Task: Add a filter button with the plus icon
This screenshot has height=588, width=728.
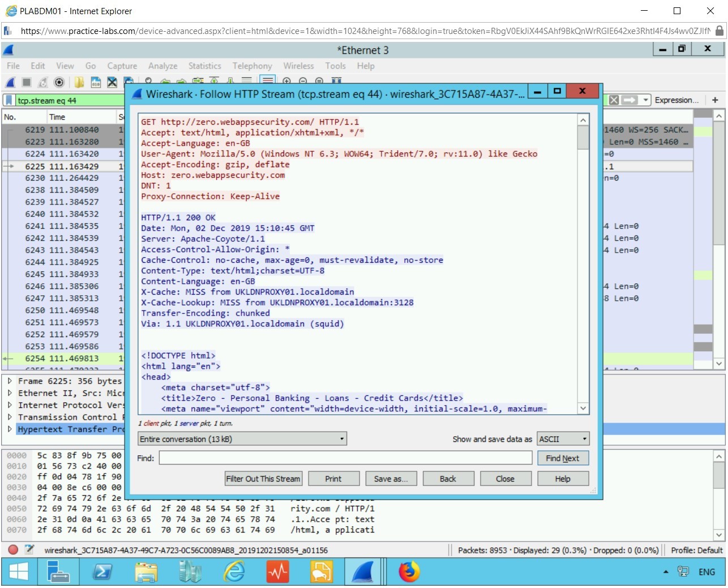Action: pyautogui.click(x=715, y=100)
